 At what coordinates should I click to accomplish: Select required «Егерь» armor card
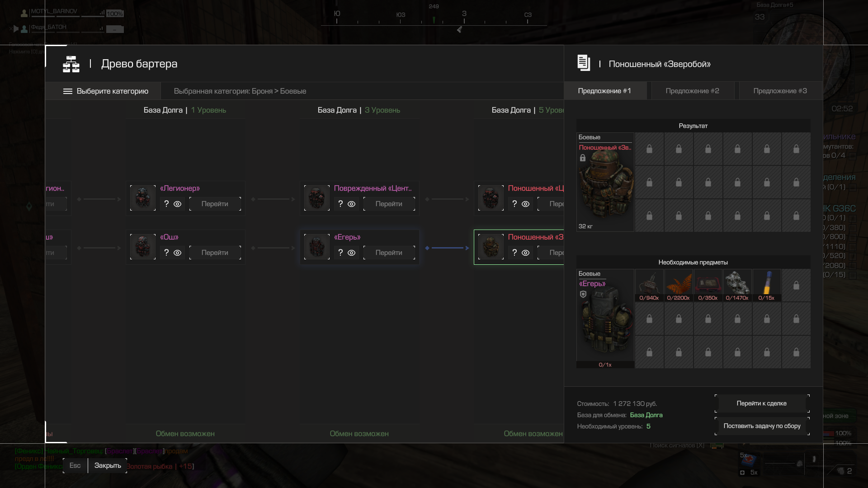tap(605, 319)
